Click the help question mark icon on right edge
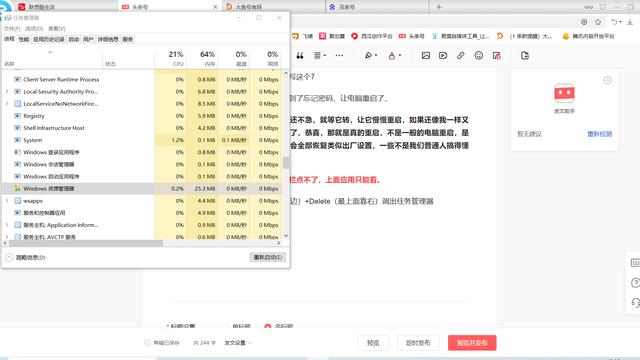Viewport: 640px width, 360px height. (x=635, y=283)
